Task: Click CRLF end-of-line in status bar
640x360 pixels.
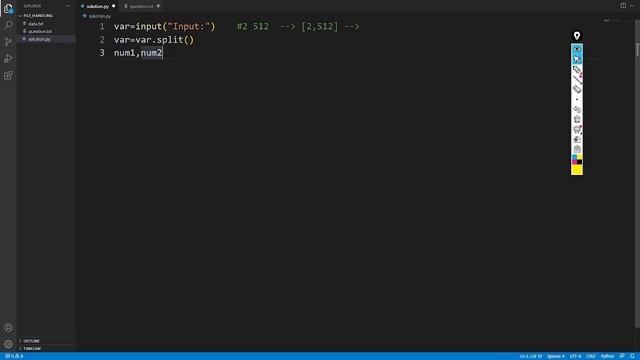Action: coord(591,356)
